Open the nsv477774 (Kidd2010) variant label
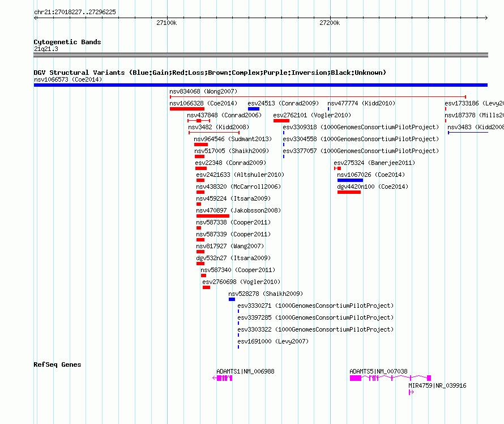Viewport: 504px width, 424px height. point(361,103)
